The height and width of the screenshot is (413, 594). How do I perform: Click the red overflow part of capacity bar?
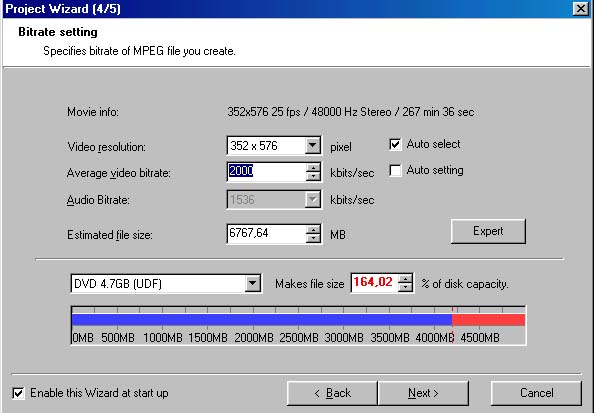488,320
